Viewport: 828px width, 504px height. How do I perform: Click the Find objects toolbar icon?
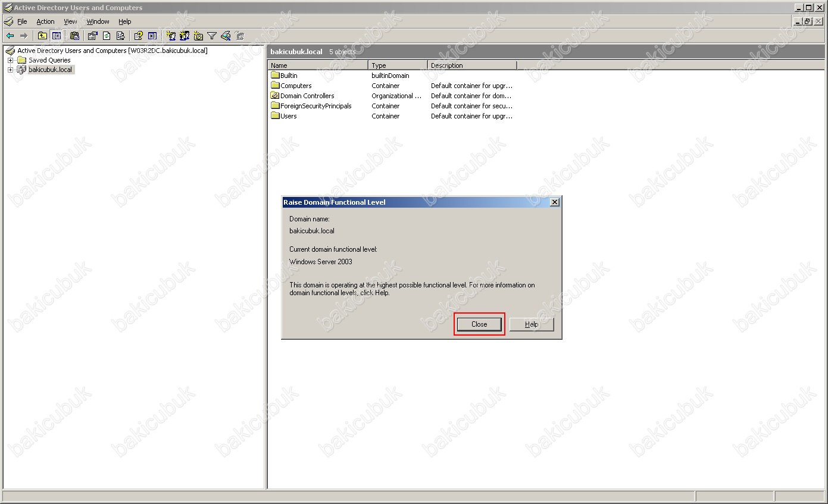point(226,36)
